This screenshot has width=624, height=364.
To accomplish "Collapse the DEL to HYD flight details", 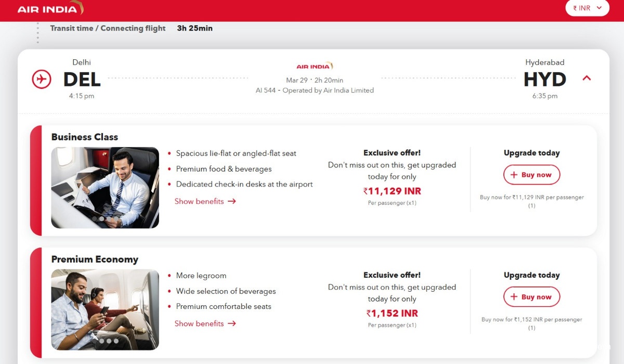I will [x=587, y=78].
